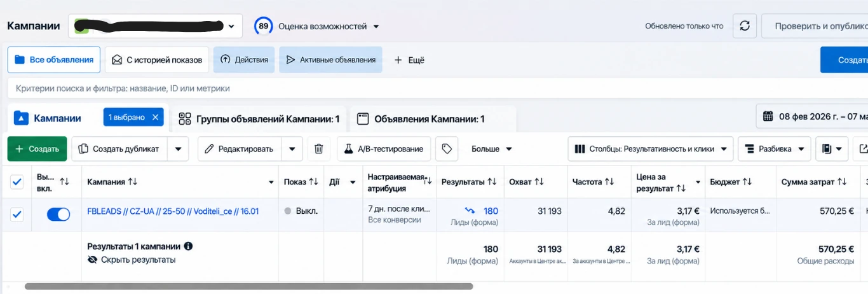Image resolution: width=868 pixels, height=294 pixels.
Task: Switch off the FBLEADS campaign toggle
Action: 58,214
